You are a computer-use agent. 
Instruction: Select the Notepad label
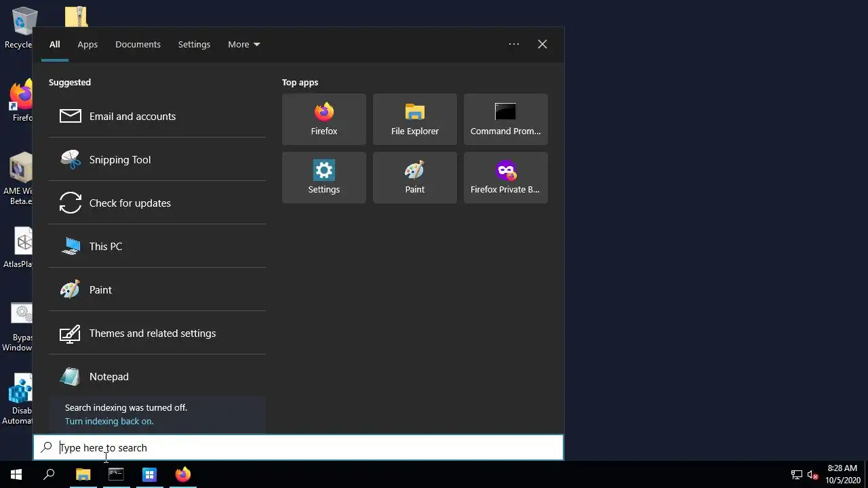pos(108,376)
